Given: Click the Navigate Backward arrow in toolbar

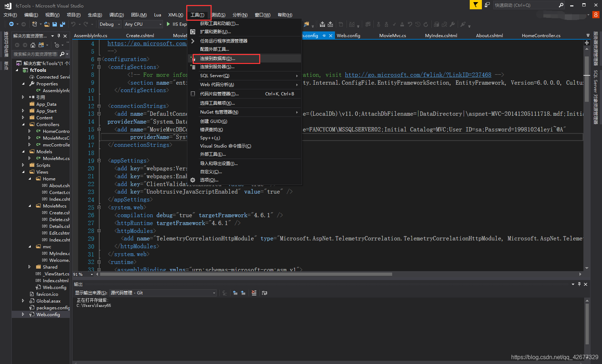Looking at the screenshot, I should [11, 24].
